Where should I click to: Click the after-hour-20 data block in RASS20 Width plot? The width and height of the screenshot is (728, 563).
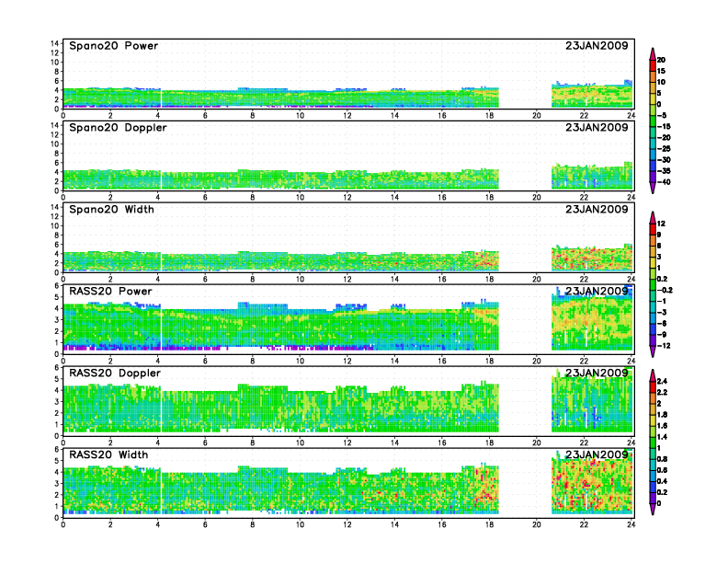coord(592,483)
